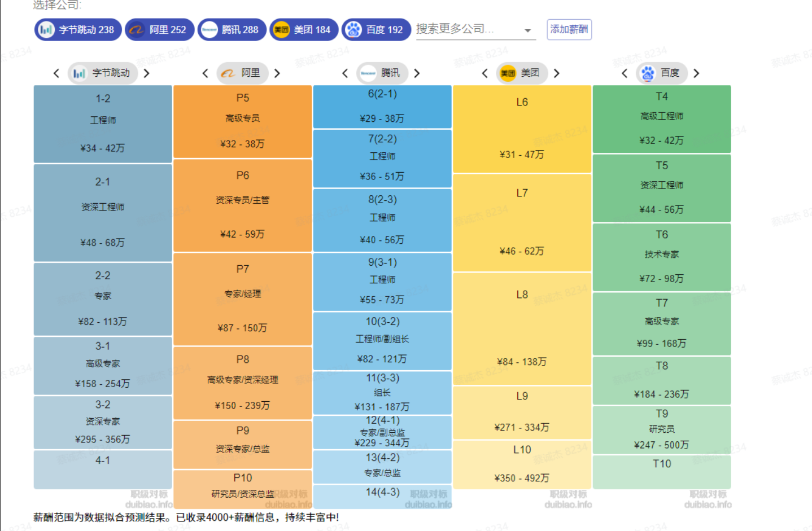This screenshot has width=812, height=531.
Task: Type in the 搜索更多公司 search field
Action: click(466, 29)
